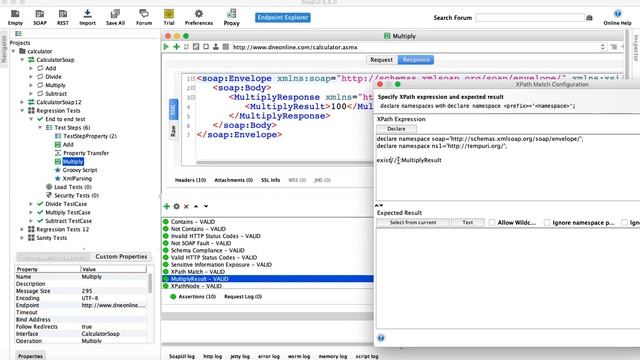Image resolution: width=640 pixels, height=360 pixels.
Task: Select the XmlParsing test step
Action: 77,179
